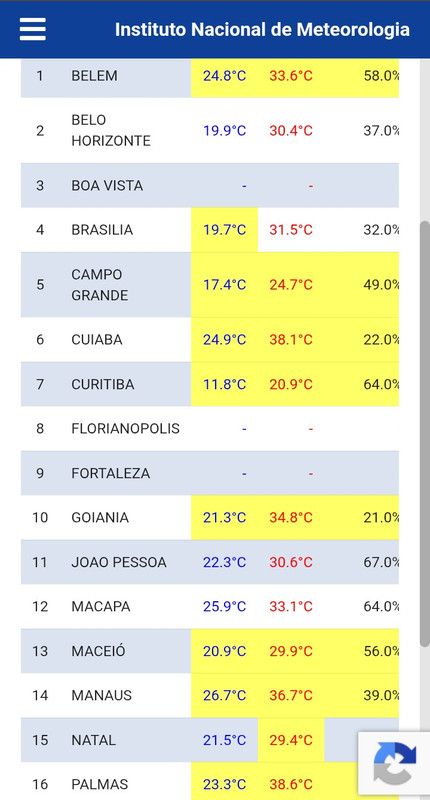Viewport: 430px width, 800px height.
Task: Click the Instituto Nacional de Meteorologia title
Action: [x=262, y=30]
